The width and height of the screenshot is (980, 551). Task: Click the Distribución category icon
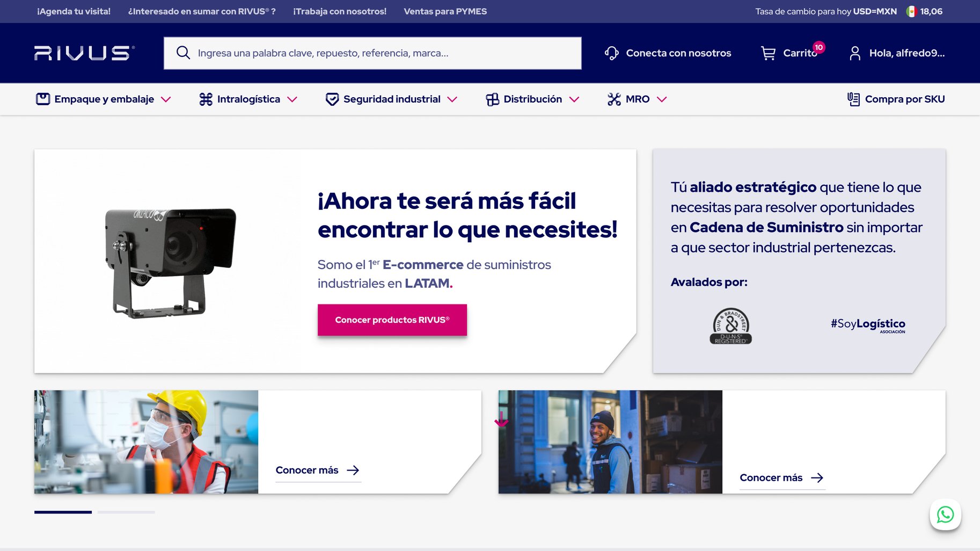click(493, 99)
